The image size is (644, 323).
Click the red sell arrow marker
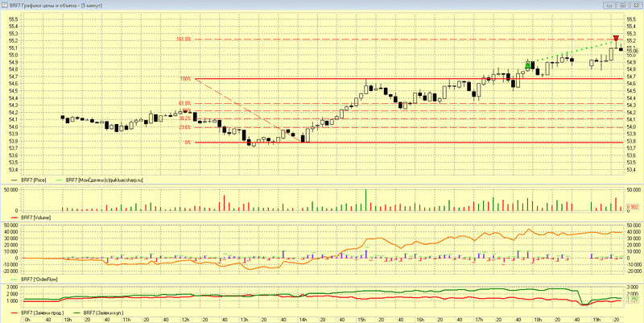(616, 38)
